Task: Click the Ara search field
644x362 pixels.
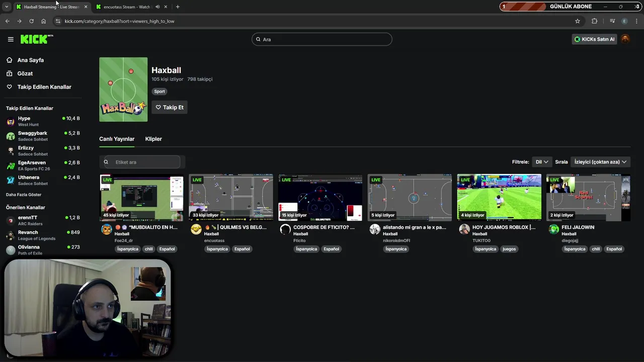Action: pos(322,39)
